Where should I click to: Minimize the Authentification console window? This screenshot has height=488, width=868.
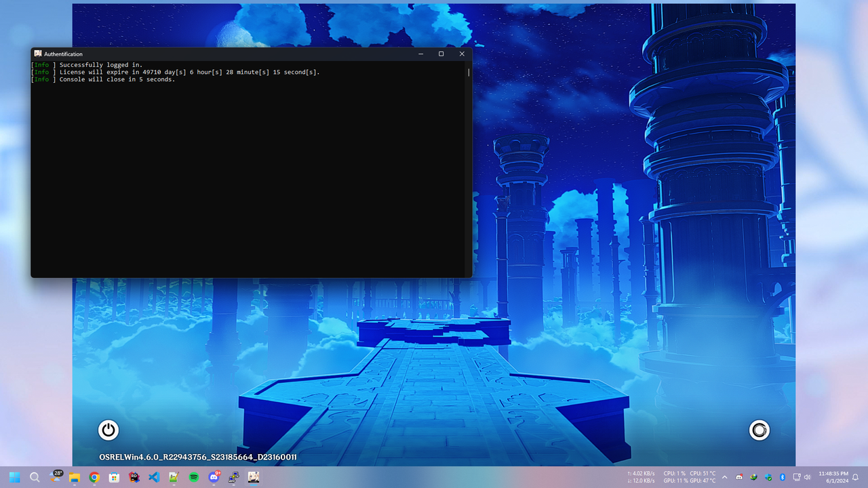(421, 54)
